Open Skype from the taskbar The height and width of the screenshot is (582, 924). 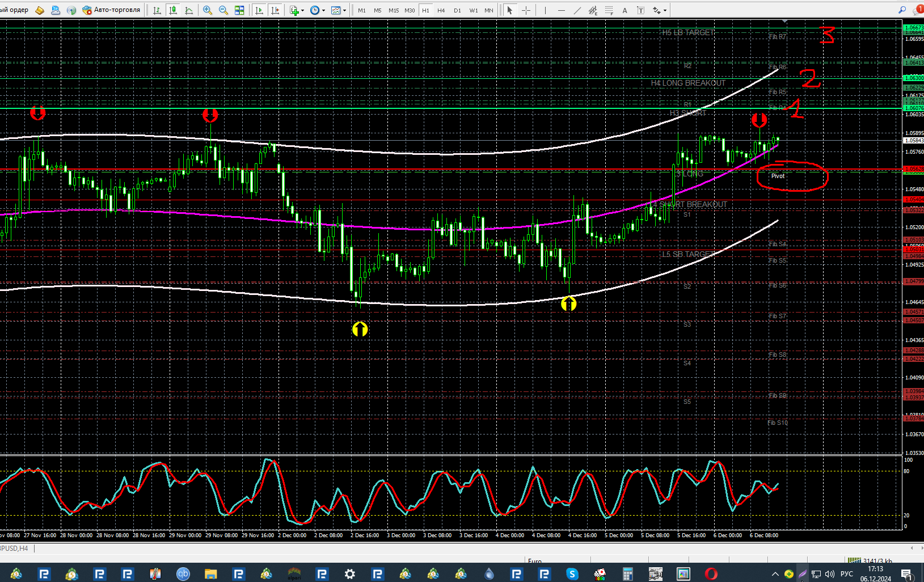click(x=572, y=574)
